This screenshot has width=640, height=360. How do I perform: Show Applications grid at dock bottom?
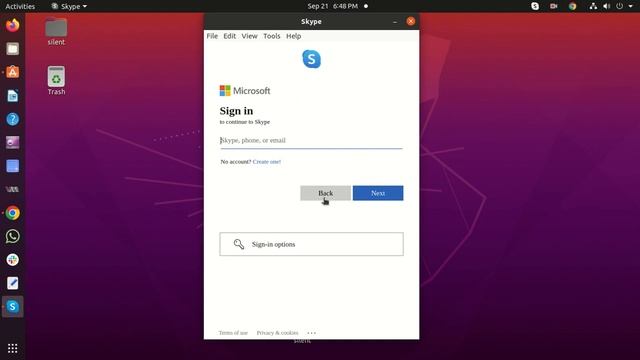pyautogui.click(x=13, y=348)
